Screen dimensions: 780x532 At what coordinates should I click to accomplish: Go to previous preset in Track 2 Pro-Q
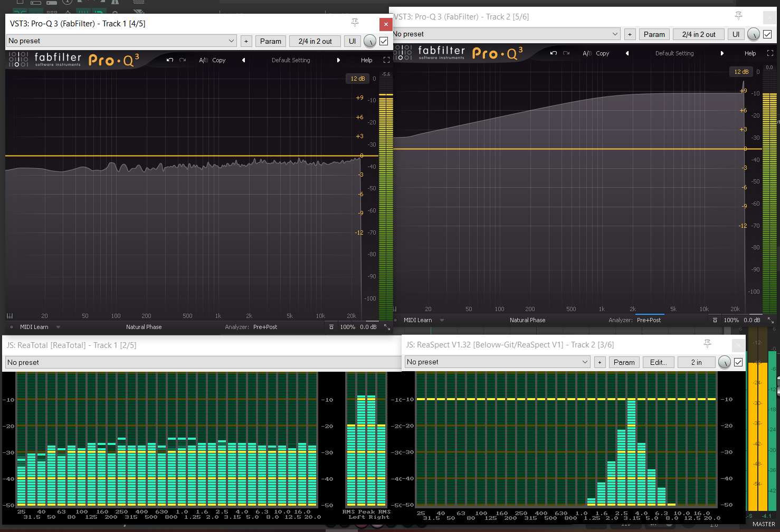(x=627, y=53)
